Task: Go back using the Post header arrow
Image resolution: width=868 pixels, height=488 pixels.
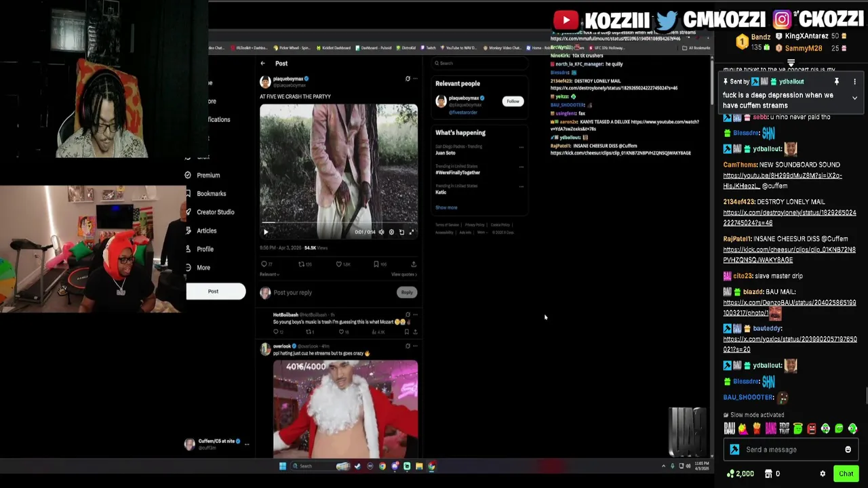Action: 262,63
